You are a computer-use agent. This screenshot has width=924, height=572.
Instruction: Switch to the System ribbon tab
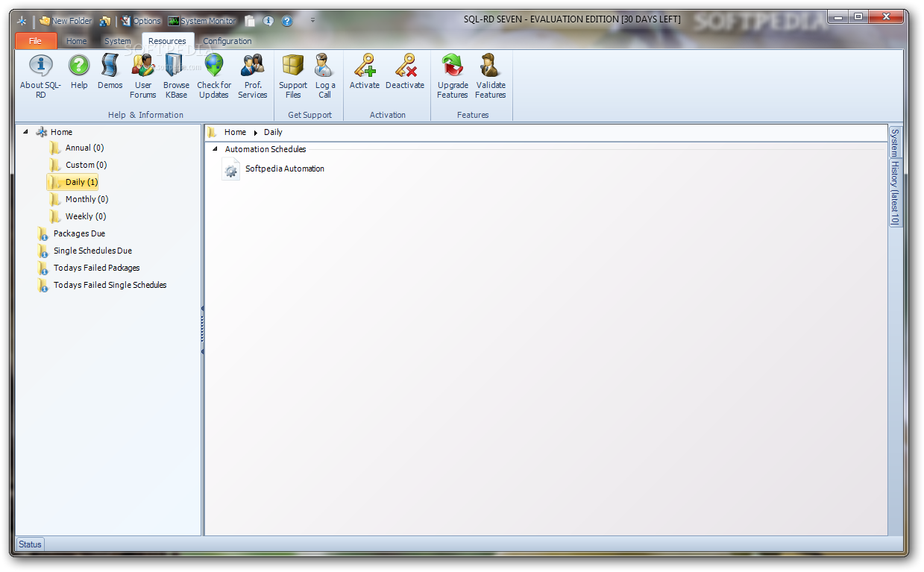pyautogui.click(x=118, y=41)
